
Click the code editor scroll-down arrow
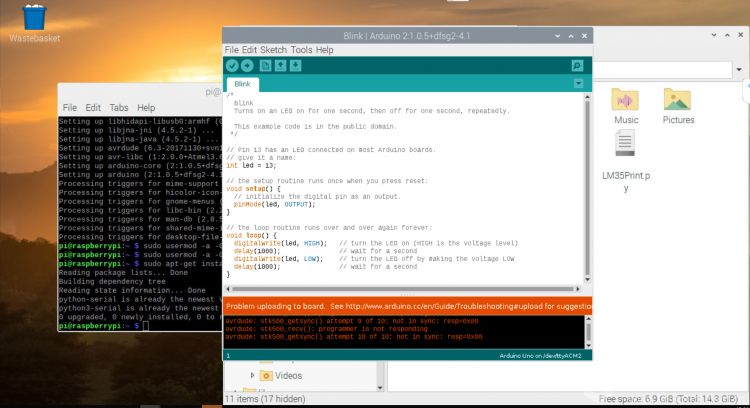pos(587,280)
